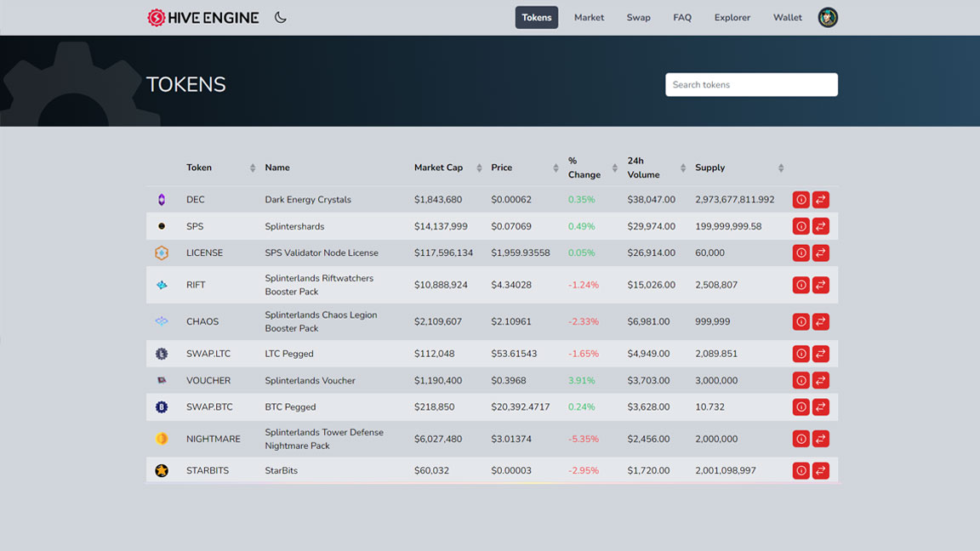Open the Tokens tab
980x551 pixels.
point(536,18)
